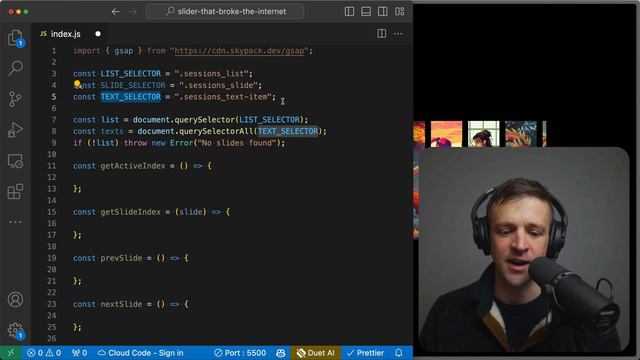Screen dimensions: 640x360
Task: Click the woman portrait slide thumbnail in preview
Action: click(484, 133)
